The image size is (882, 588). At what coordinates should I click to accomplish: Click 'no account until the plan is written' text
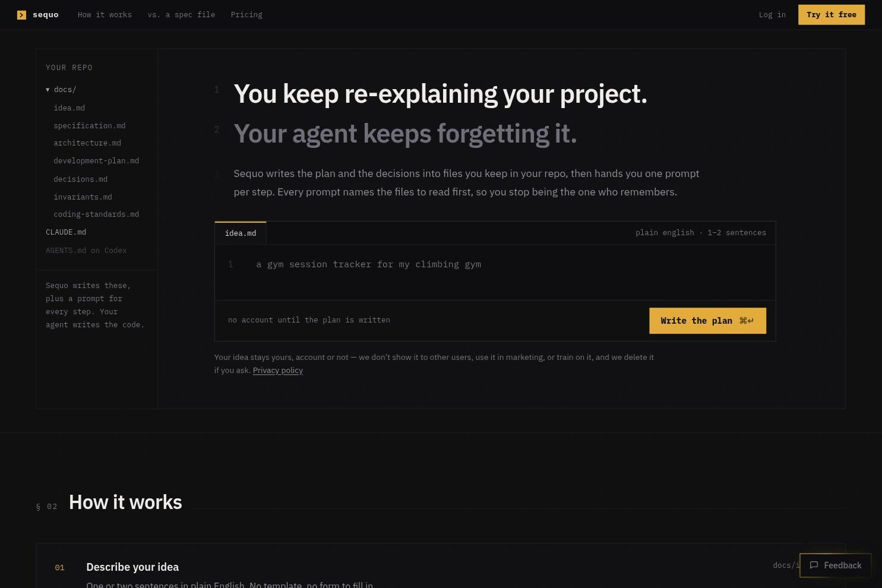click(309, 320)
